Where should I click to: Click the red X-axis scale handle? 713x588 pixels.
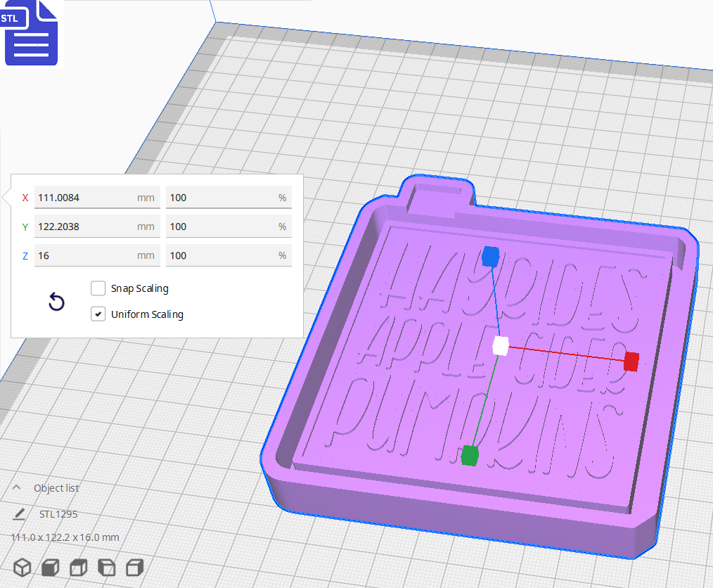click(631, 362)
